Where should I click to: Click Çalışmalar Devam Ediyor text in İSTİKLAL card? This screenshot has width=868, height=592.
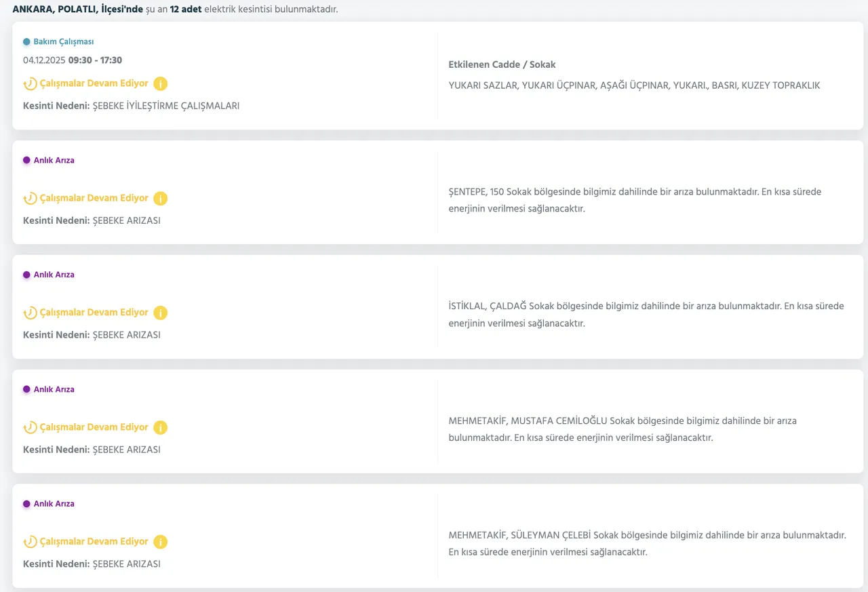pos(94,313)
